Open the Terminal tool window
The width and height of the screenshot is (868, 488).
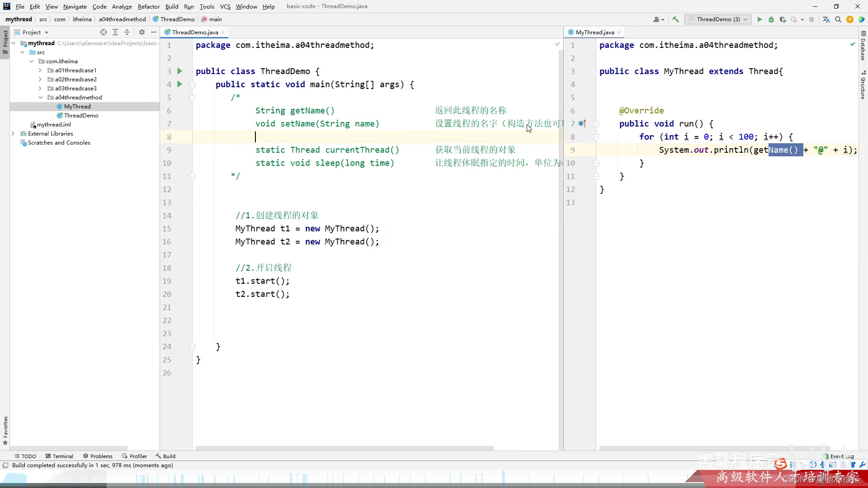coord(59,456)
